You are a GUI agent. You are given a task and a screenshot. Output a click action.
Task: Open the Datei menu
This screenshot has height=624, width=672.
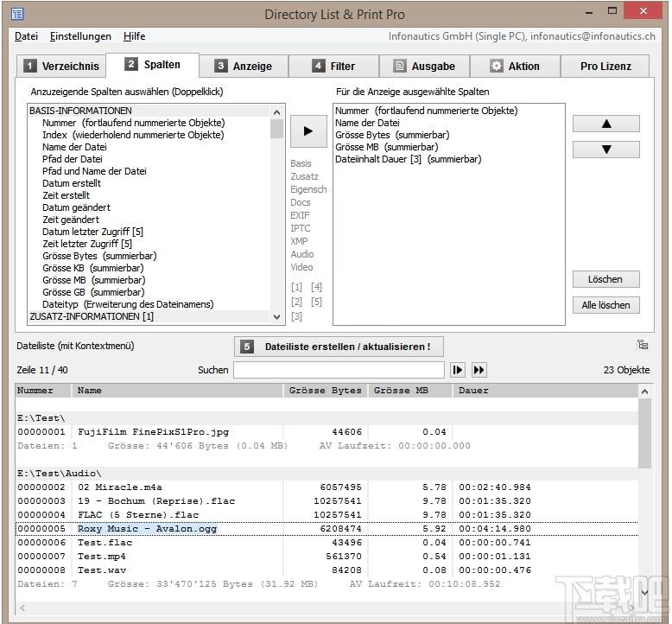point(26,36)
